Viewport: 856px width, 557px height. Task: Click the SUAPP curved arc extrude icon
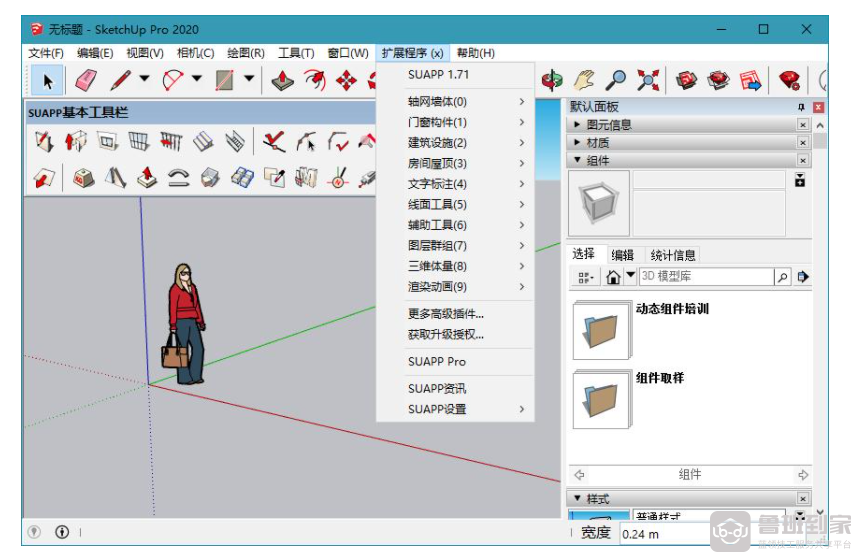[x=179, y=177]
